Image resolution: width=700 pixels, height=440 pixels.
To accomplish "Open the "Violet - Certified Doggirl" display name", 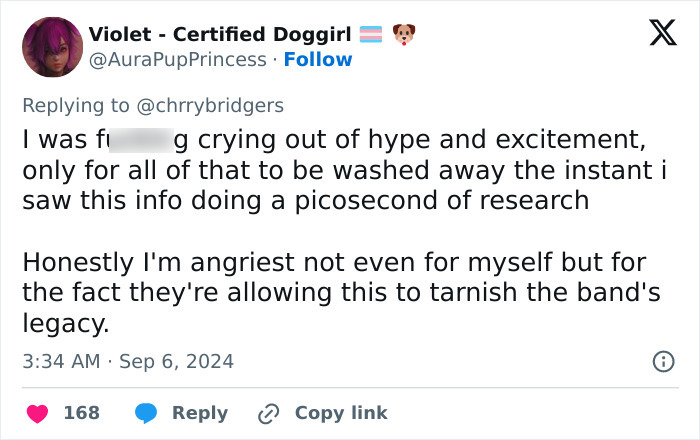I will coord(221,35).
